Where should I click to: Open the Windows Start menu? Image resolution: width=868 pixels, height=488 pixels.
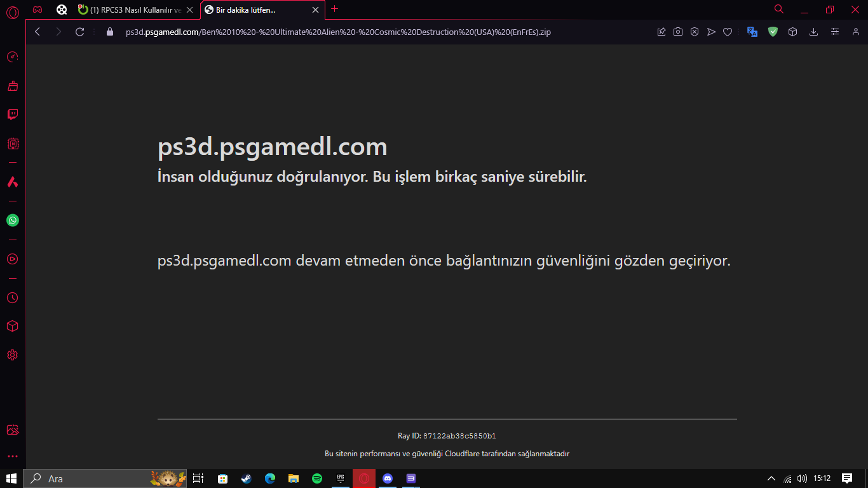pyautogui.click(x=11, y=478)
